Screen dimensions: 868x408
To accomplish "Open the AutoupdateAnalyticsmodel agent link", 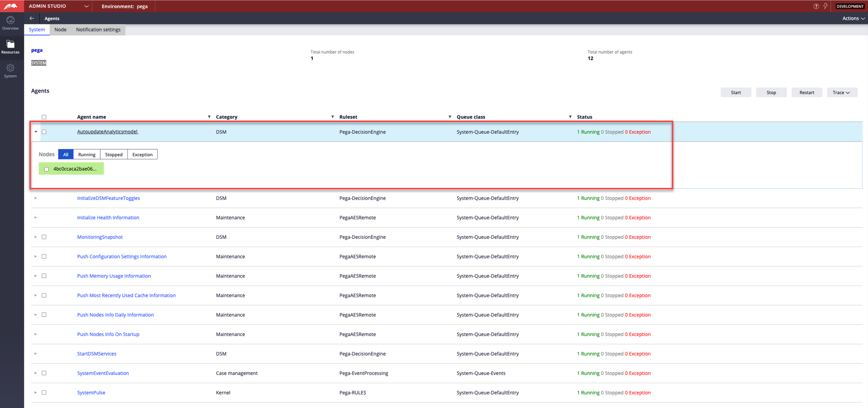I will tap(107, 132).
